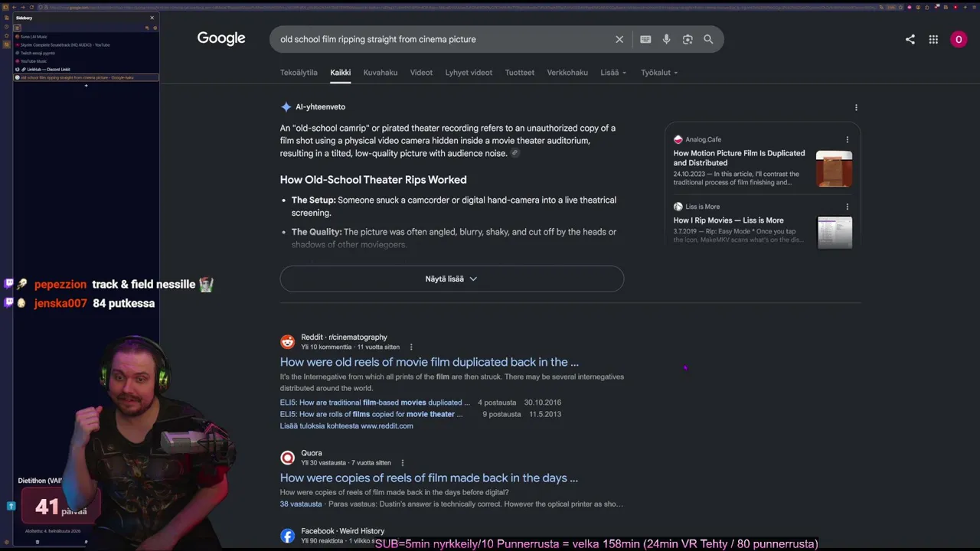This screenshot has height=551, width=980.
Task: Open the Liss is More card options
Action: [x=847, y=207]
